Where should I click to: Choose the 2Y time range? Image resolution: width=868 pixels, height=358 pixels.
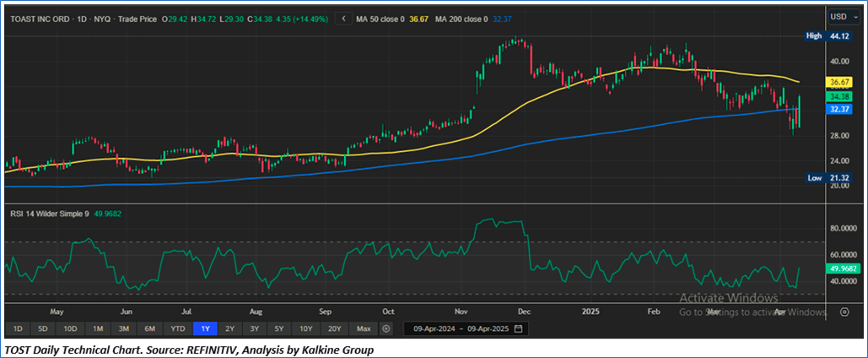coord(229,329)
